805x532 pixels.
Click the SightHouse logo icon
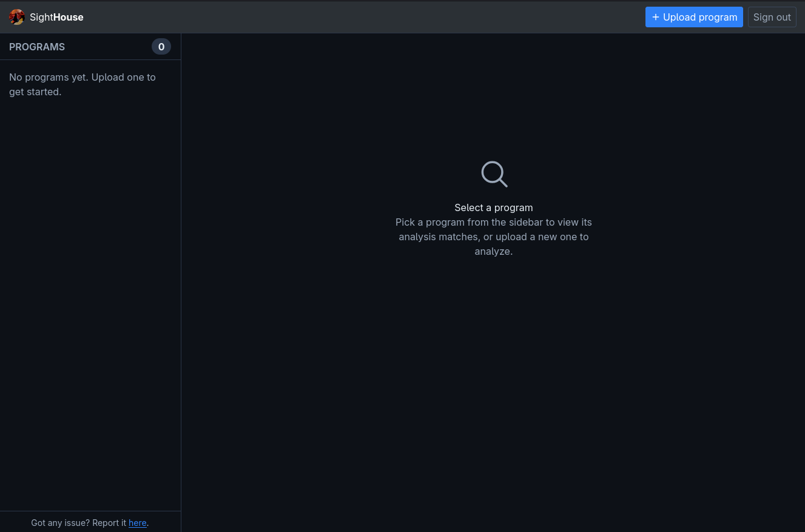17,17
